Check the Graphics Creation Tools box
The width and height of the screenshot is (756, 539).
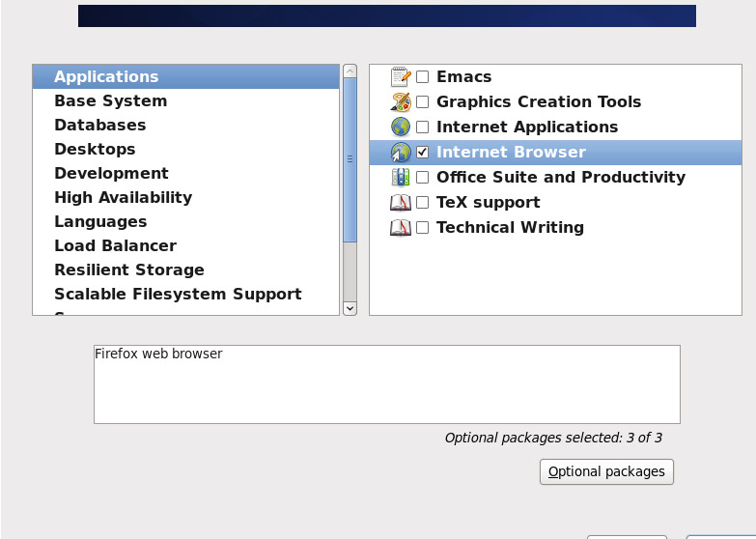click(422, 101)
